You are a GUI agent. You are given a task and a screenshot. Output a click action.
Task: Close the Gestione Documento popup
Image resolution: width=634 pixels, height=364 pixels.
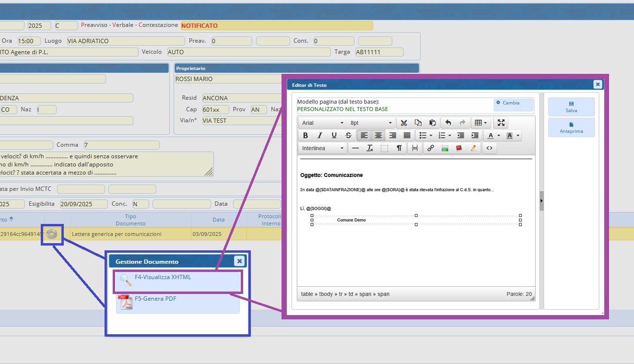coord(239,261)
